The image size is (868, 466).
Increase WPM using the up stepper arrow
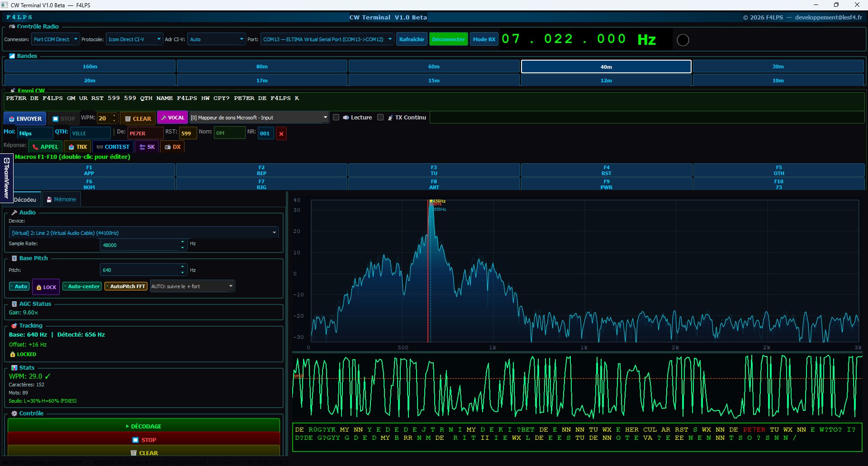[x=113, y=115]
